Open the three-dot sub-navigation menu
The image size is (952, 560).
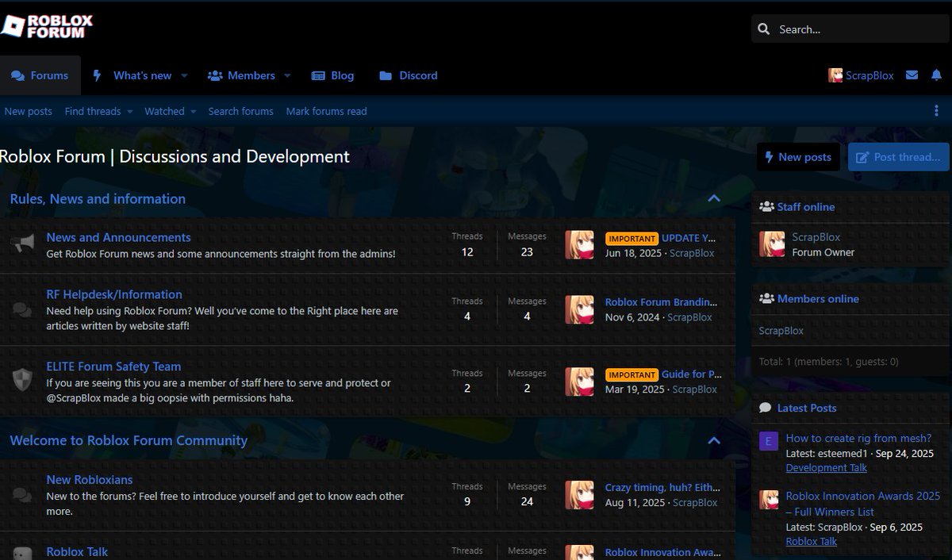click(x=936, y=111)
